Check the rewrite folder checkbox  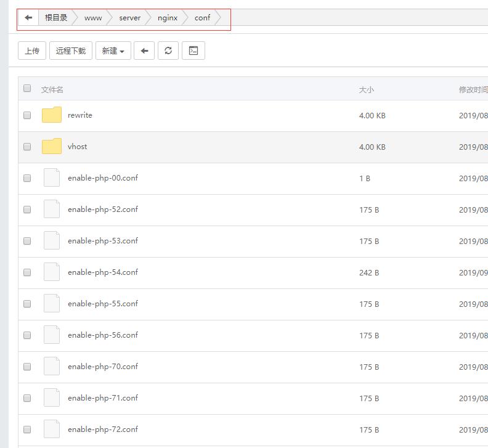(x=27, y=115)
